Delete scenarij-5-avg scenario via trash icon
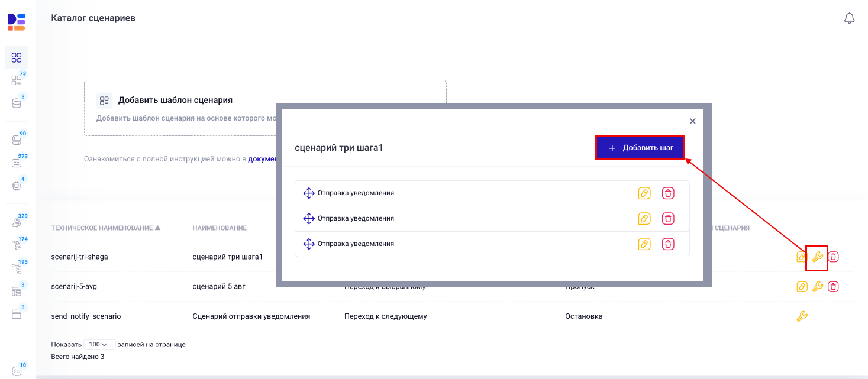 pyautogui.click(x=833, y=287)
